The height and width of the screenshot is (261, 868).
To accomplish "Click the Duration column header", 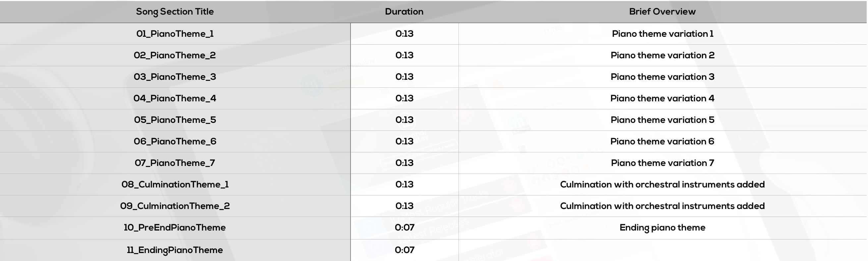I will click(x=404, y=12).
